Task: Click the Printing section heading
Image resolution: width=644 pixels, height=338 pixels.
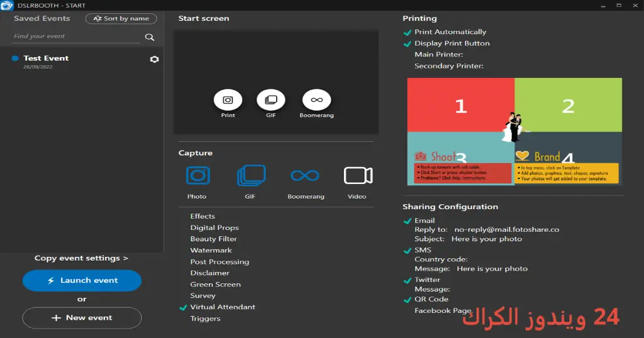Action: (419, 18)
